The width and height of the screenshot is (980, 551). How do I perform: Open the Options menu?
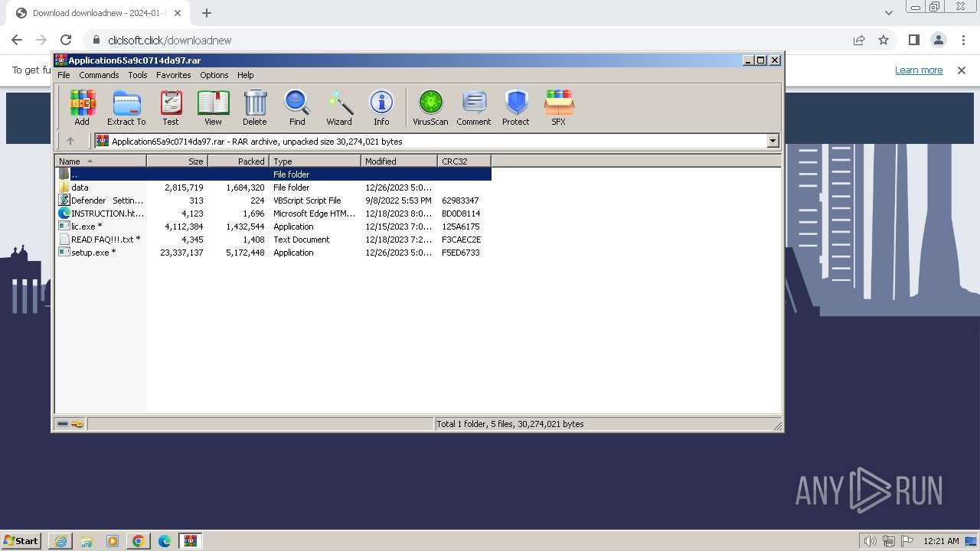point(214,75)
